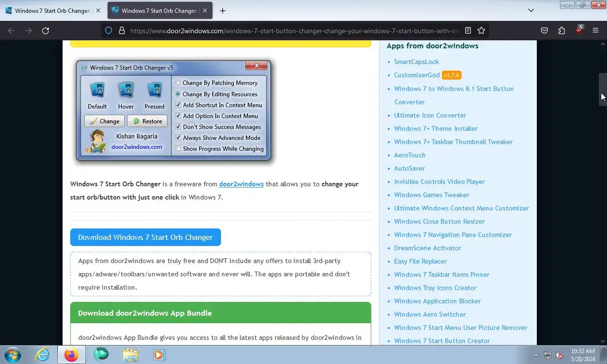Select the second Start Orb Changer tab
The height and width of the screenshot is (364, 607).
(x=160, y=10)
